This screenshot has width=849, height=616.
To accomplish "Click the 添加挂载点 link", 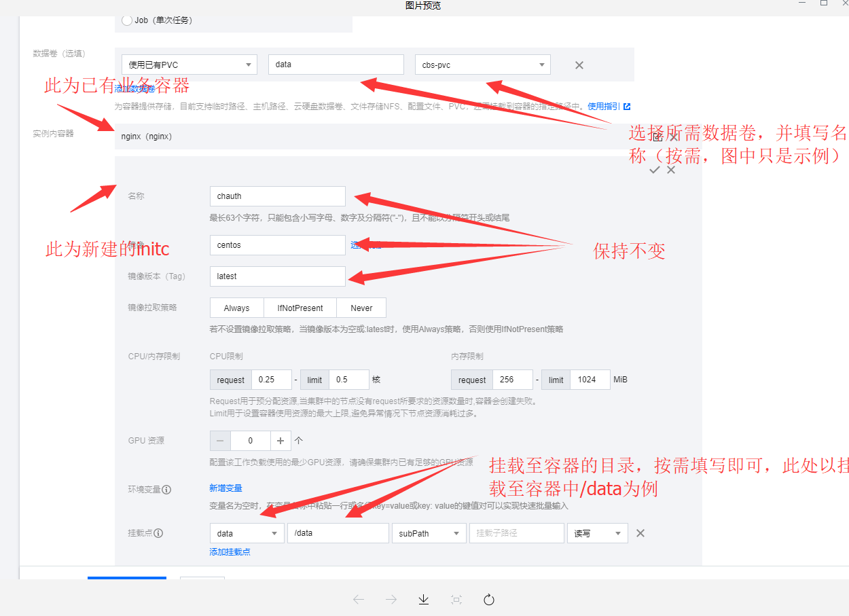I will click(x=230, y=551).
